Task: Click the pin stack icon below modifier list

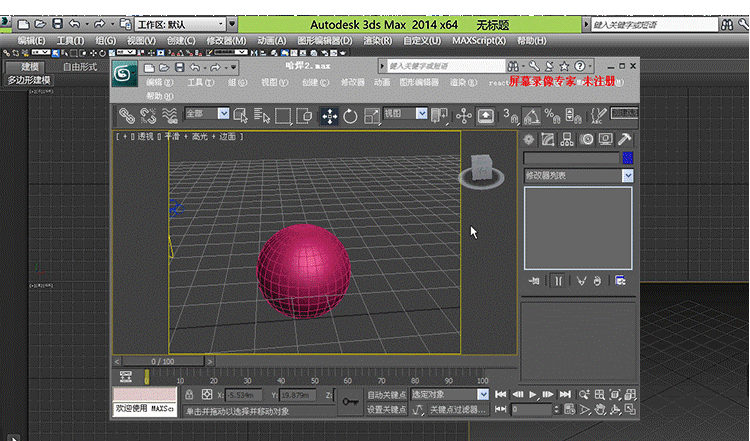Action: point(534,281)
